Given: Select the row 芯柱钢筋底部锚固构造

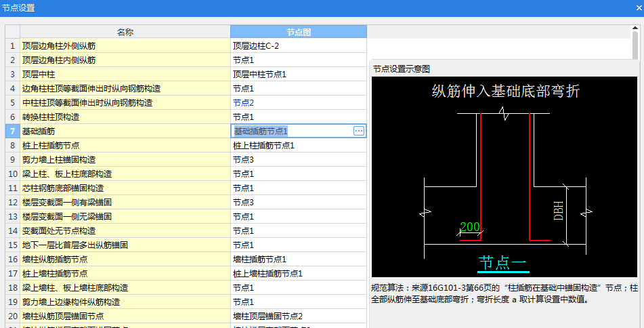Looking at the screenshot, I should [125, 188].
